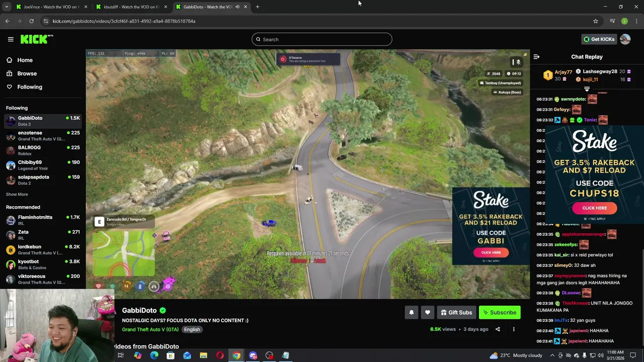The width and height of the screenshot is (644, 362).
Task: Open Microsoft Store from taskbar
Action: pos(171,355)
